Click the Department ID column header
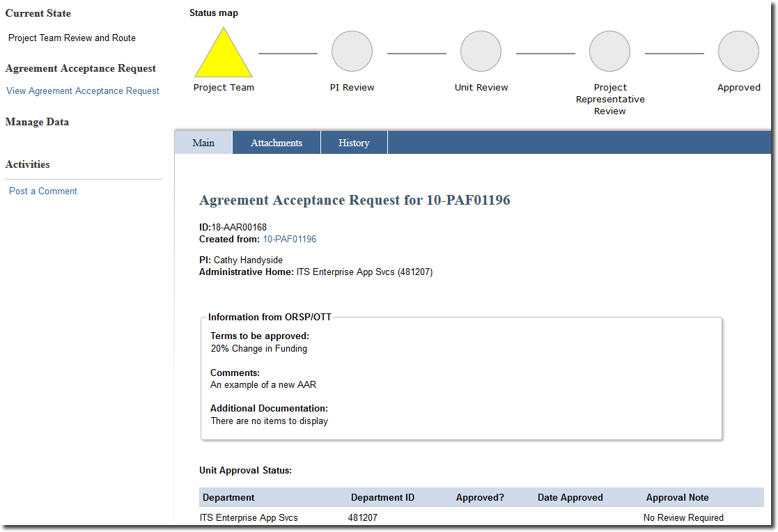The image size is (778, 532). pos(382,497)
